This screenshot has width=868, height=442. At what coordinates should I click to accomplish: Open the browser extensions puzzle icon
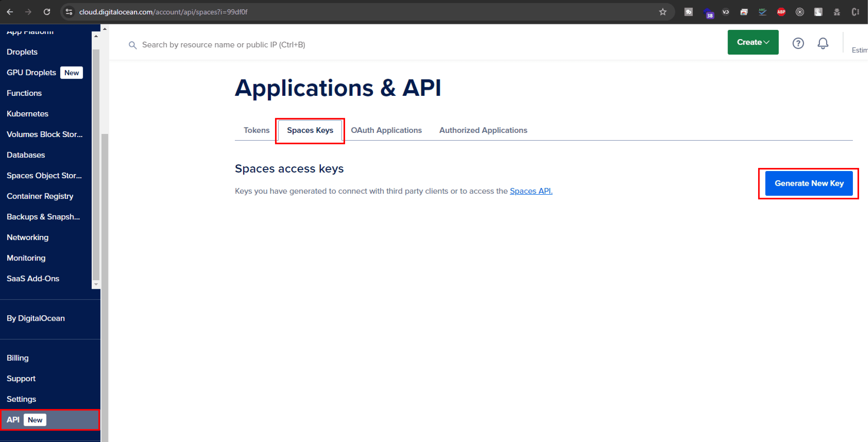click(837, 12)
